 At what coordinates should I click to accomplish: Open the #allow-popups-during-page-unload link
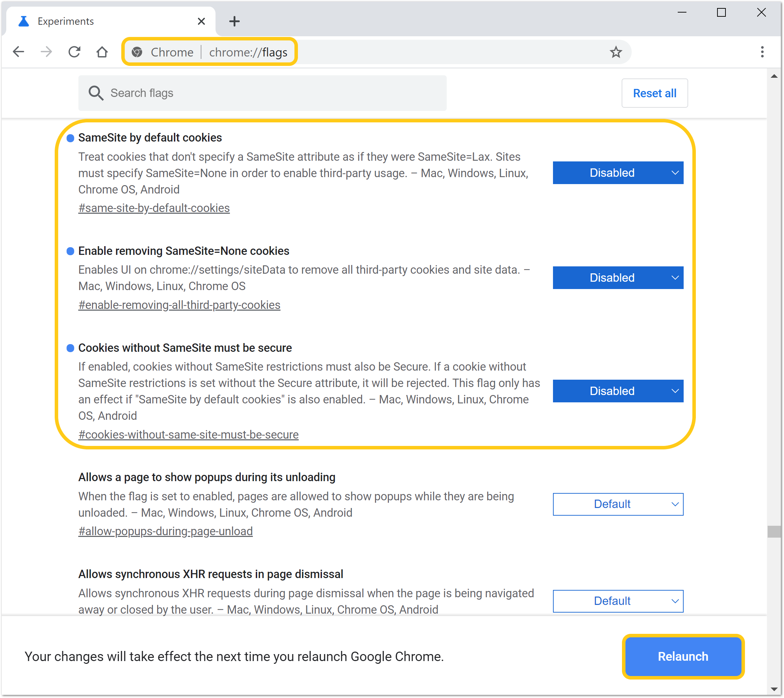click(165, 531)
